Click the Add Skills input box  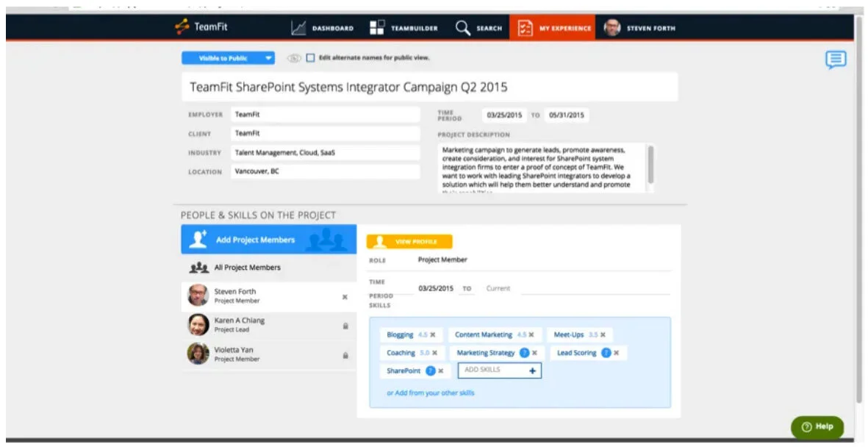pos(499,371)
